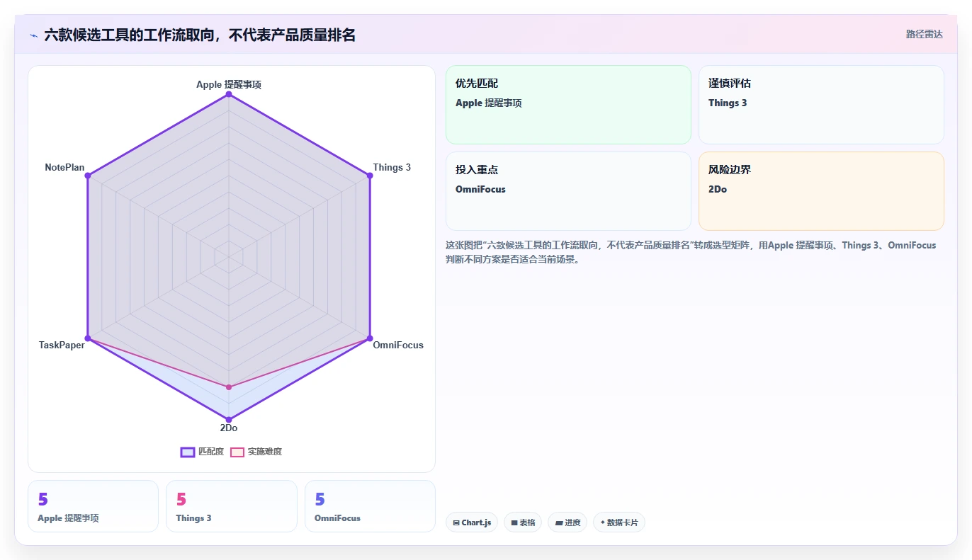Click the purple 2Do data point on the radar
The height and width of the screenshot is (560, 972).
[229, 418]
